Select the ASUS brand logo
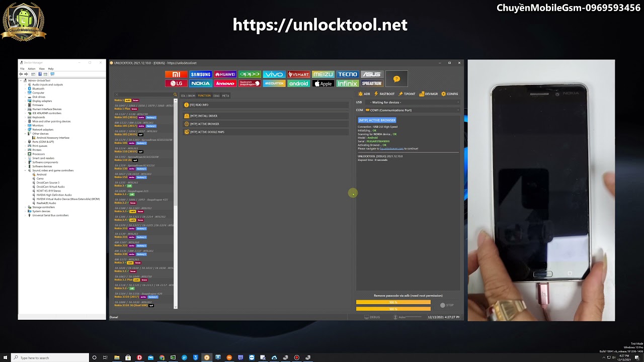The height and width of the screenshot is (362, 644). click(372, 74)
